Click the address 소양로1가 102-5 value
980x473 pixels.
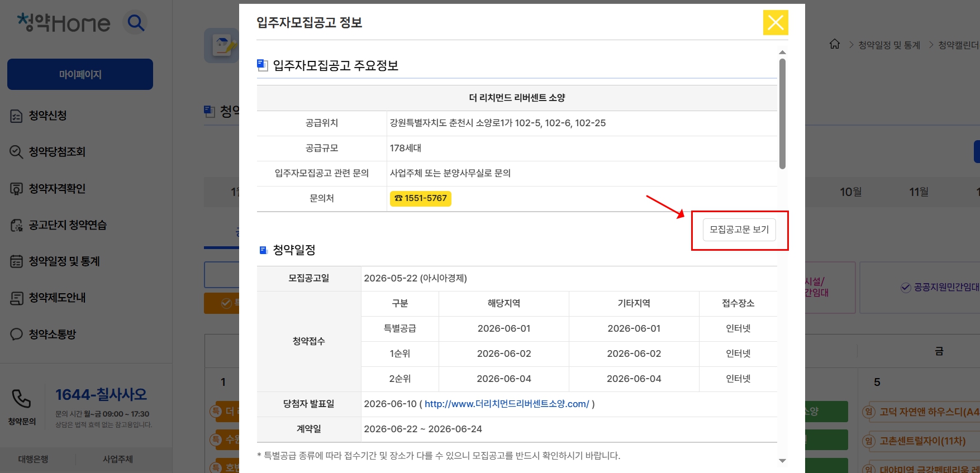coord(498,123)
